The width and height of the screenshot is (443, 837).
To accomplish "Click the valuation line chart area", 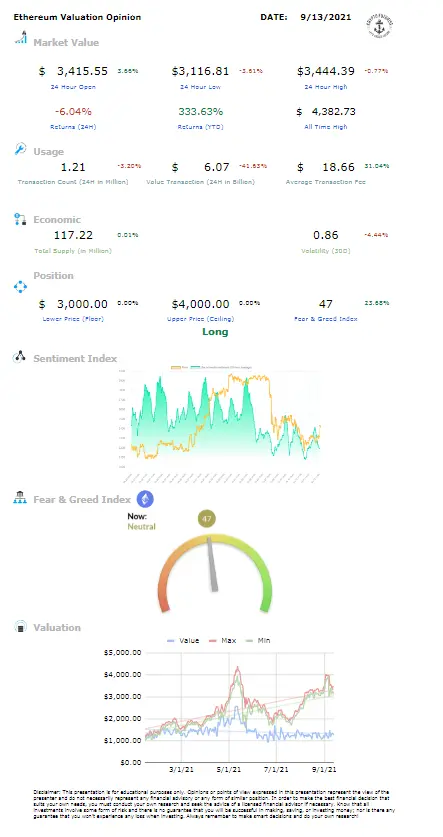I will pyautogui.click(x=239, y=707).
